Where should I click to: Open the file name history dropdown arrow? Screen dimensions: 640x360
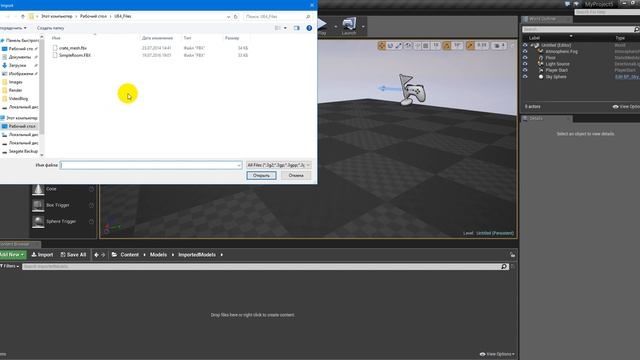click(x=239, y=165)
